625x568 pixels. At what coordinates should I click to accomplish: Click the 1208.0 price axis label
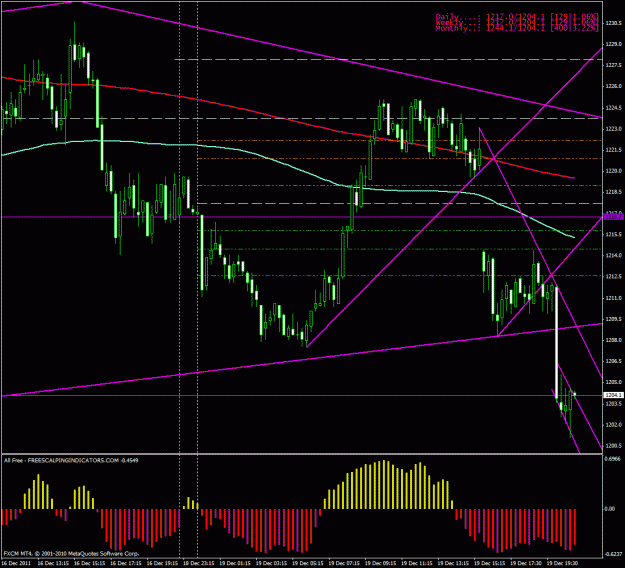click(613, 340)
